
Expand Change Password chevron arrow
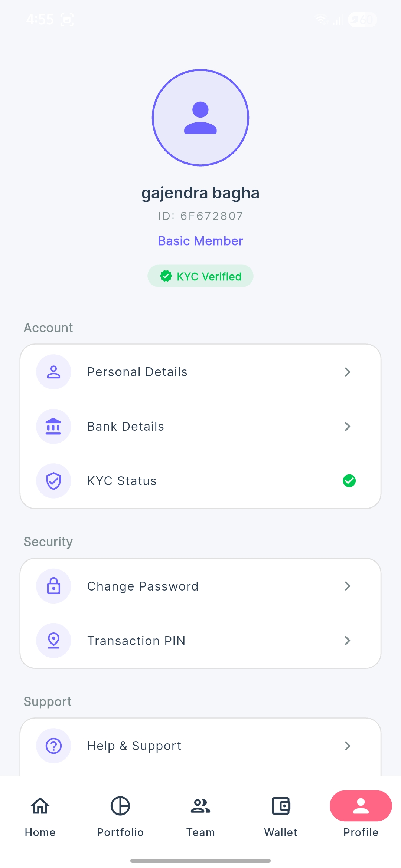tap(348, 586)
